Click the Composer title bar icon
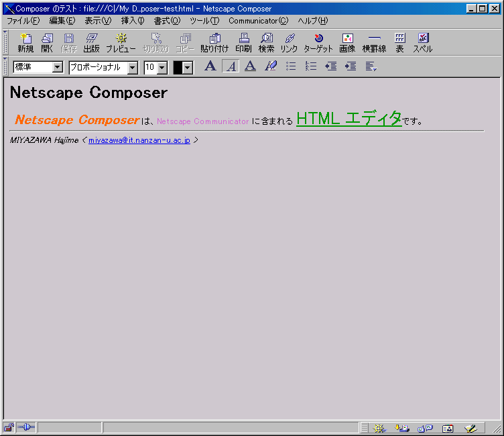The image size is (504, 436). tap(9, 9)
